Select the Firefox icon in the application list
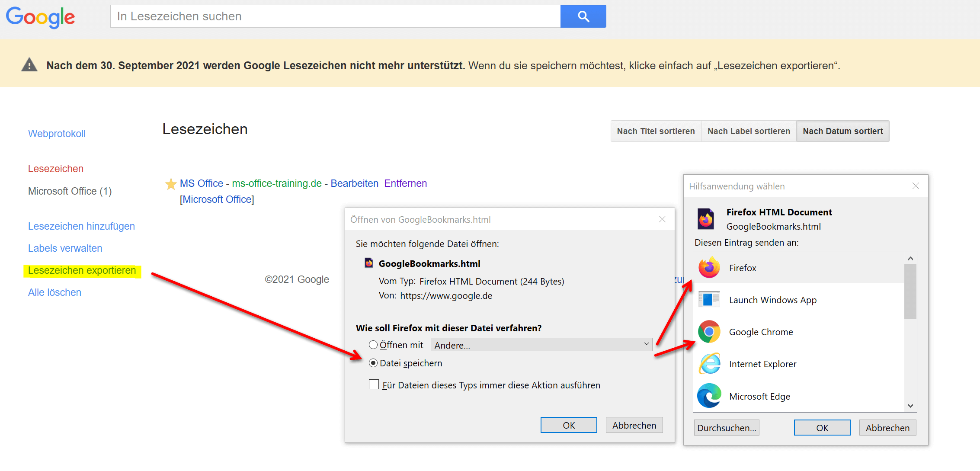This screenshot has width=980, height=471. [x=709, y=268]
